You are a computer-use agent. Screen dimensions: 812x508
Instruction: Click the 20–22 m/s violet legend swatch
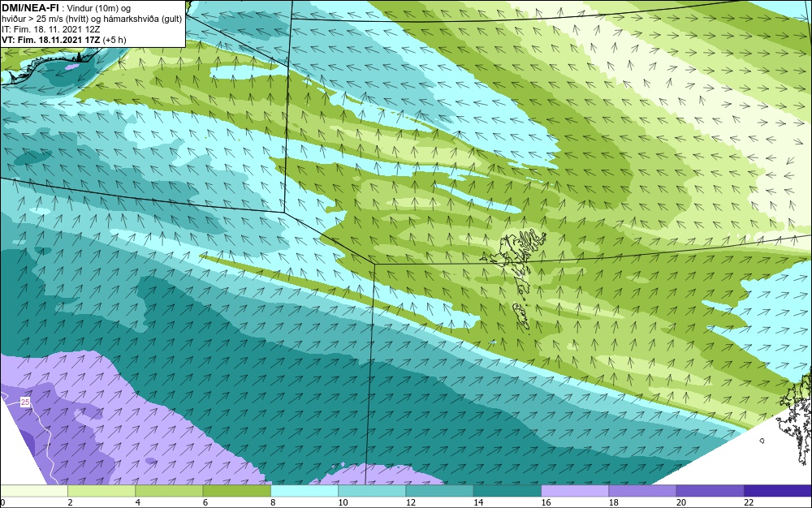tap(710, 491)
